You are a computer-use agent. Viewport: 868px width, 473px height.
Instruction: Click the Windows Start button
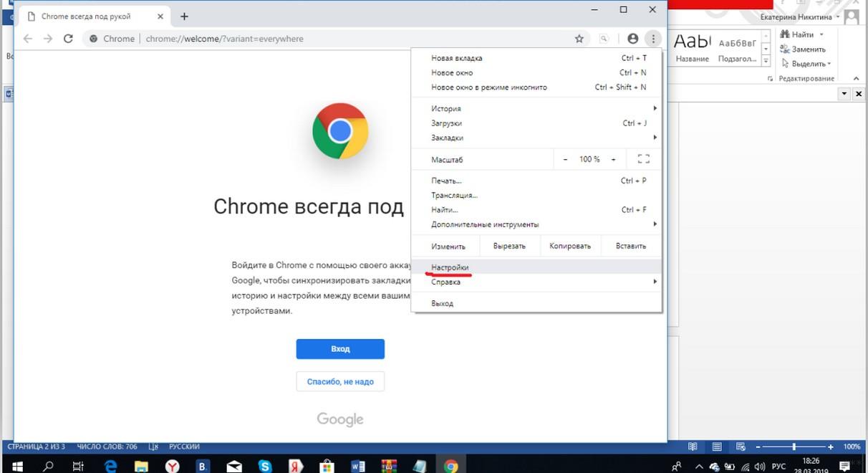pos(17,466)
